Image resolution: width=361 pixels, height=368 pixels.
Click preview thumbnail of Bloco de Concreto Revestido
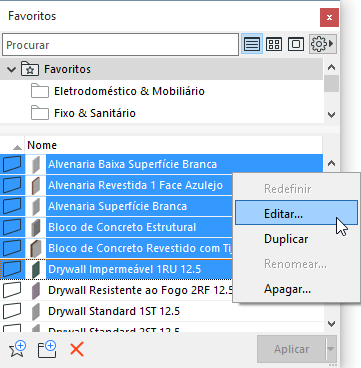click(x=35, y=248)
